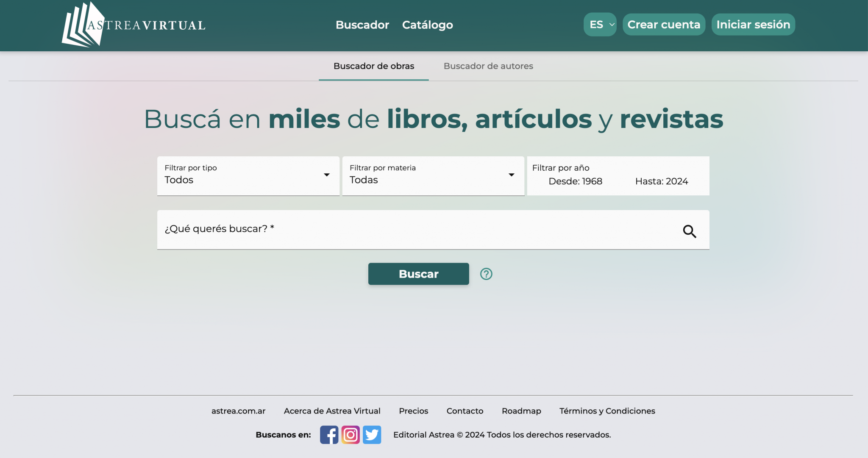Click the Astrea Virtual logo

(134, 25)
